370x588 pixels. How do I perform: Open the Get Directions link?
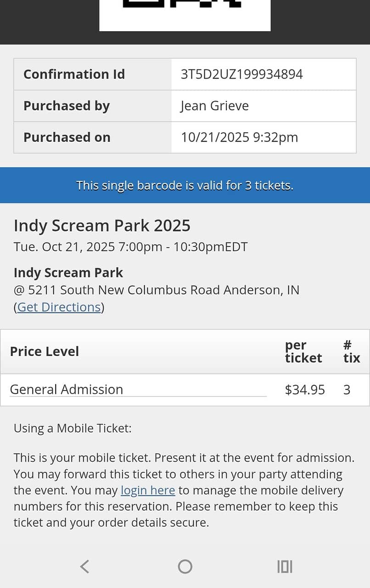[x=59, y=307]
